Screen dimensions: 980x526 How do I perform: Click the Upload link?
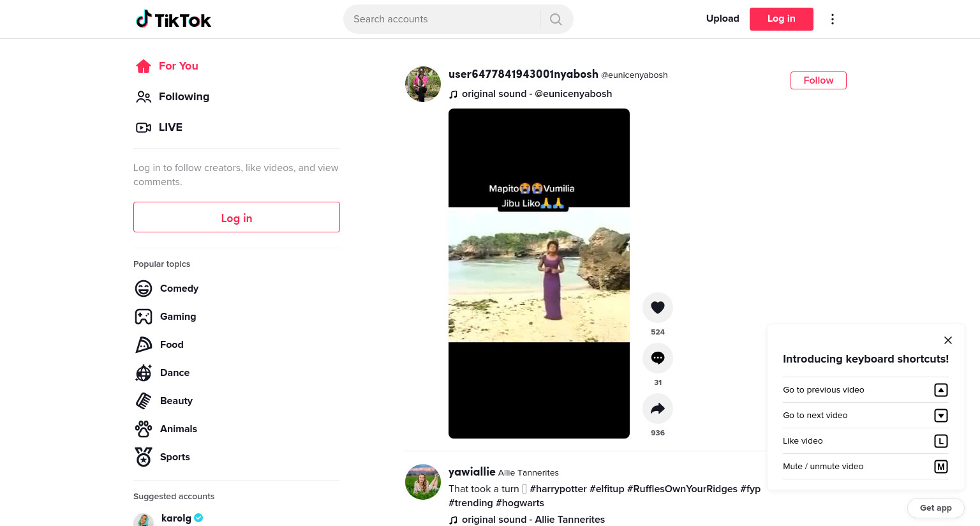(x=722, y=19)
